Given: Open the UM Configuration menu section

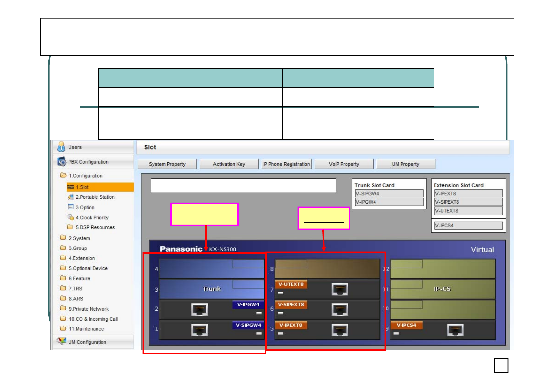Looking at the screenshot, I should [x=93, y=342].
